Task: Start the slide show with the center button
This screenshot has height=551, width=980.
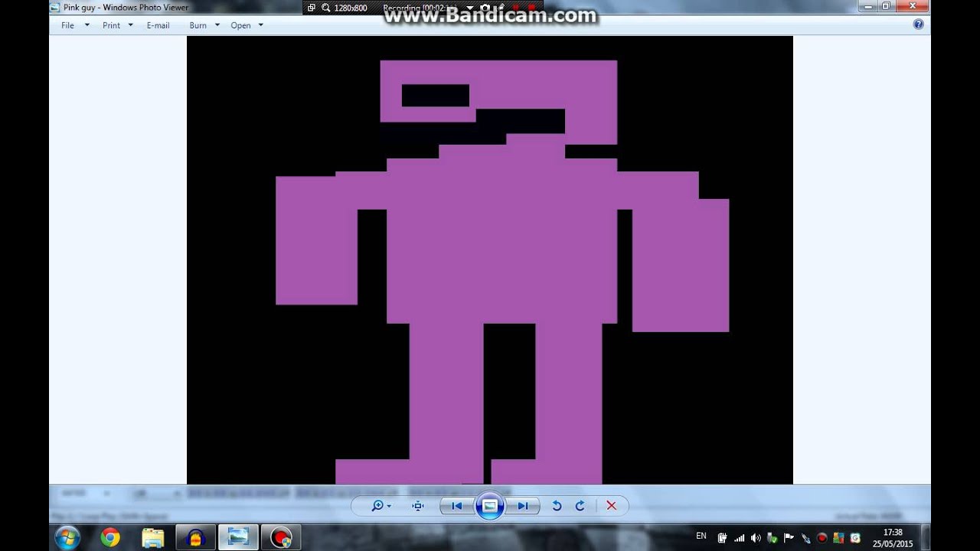Action: point(490,506)
